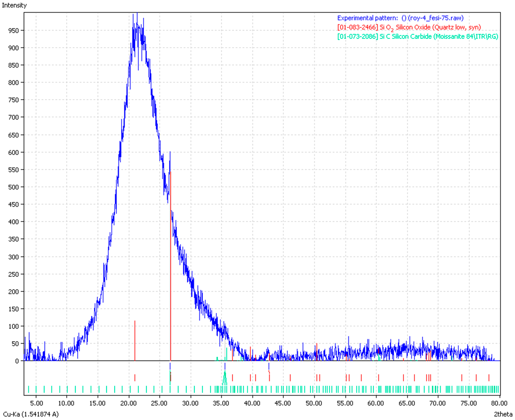515x420 pixels.
Task: Click the 45.00 x-axis tick label
Action: coord(283,403)
